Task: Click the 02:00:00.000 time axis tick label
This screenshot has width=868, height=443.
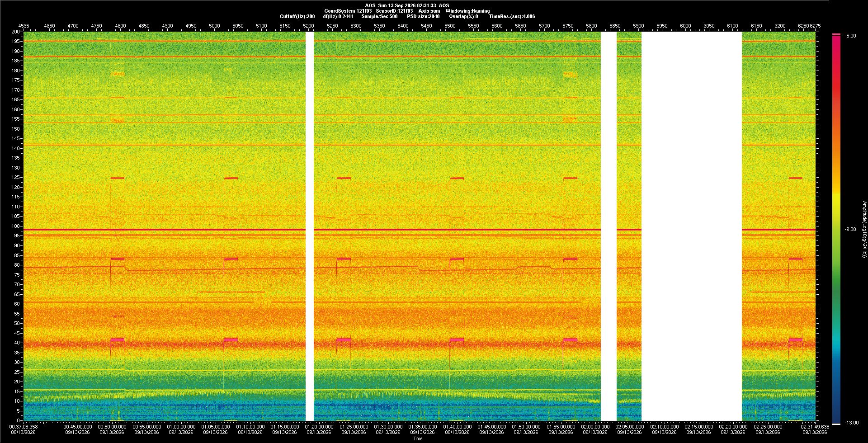Action: [595, 426]
